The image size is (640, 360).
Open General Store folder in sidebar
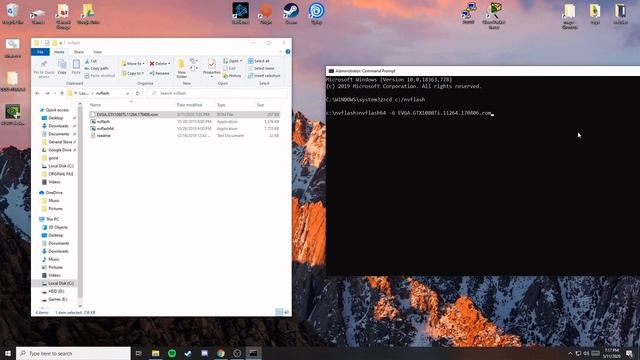tap(60, 142)
